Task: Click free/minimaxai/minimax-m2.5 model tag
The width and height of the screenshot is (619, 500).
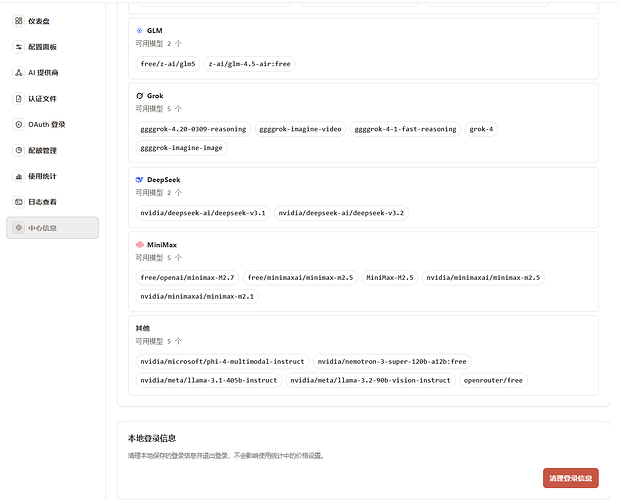Action: coord(300,278)
